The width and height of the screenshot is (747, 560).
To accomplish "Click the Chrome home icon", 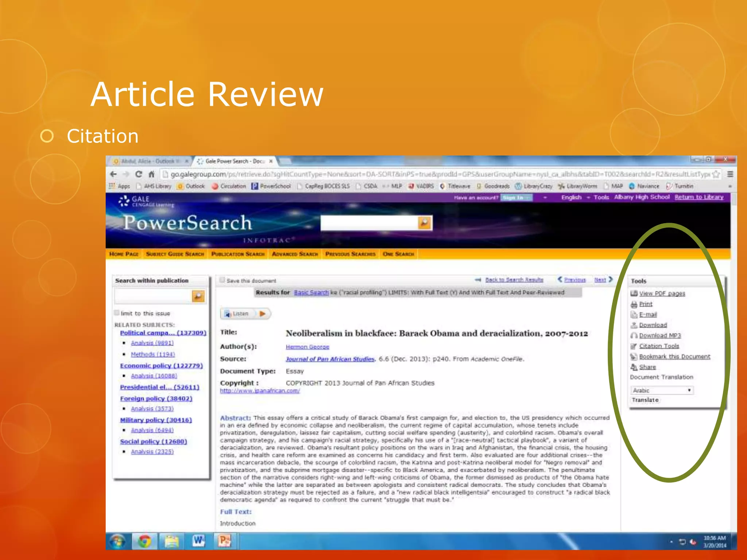I will pyautogui.click(x=152, y=174).
